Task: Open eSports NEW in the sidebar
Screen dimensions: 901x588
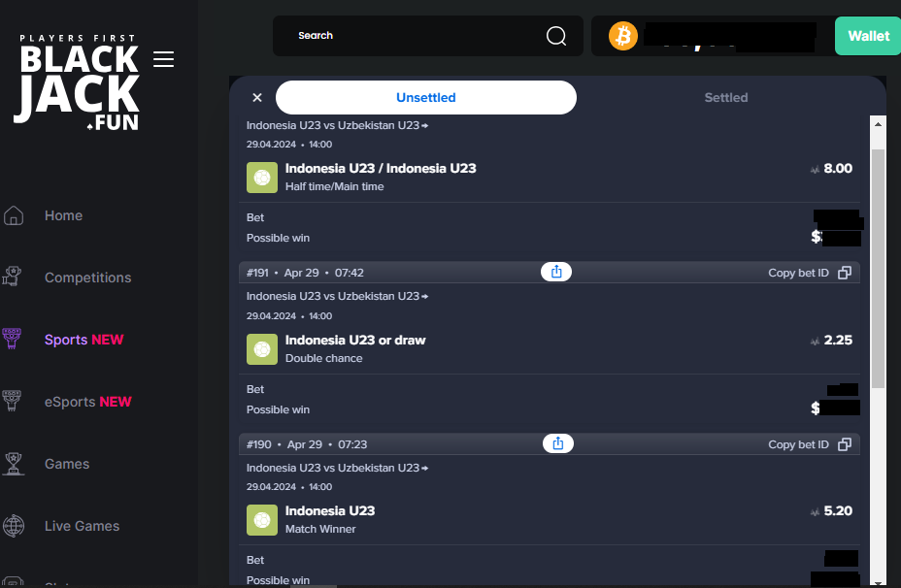Action: pos(88,402)
